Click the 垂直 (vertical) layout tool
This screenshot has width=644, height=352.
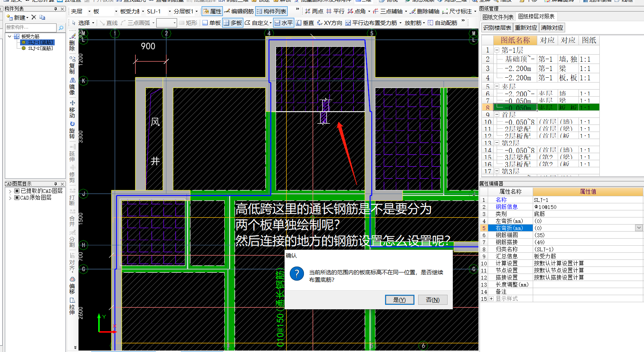(305, 23)
